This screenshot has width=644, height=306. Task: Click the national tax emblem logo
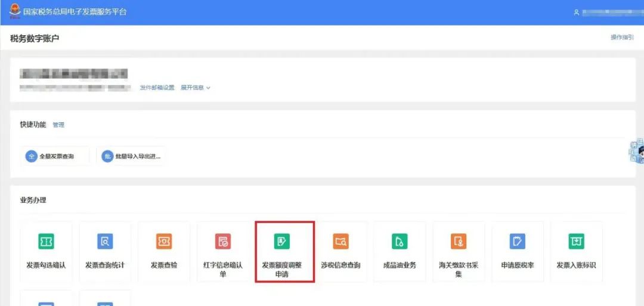click(15, 11)
